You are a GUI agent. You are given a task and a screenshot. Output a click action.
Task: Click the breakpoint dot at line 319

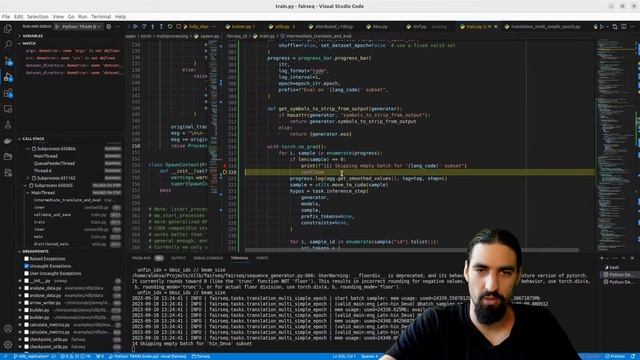click(224, 166)
